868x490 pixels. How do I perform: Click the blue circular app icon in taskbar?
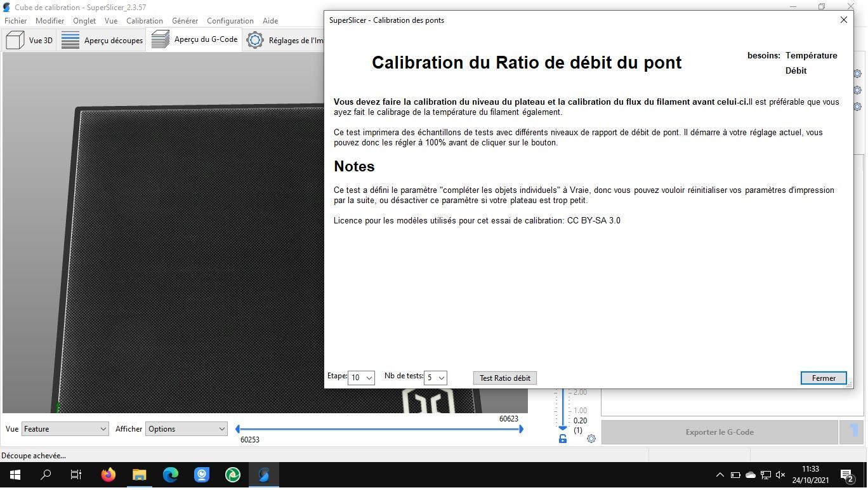click(x=202, y=475)
